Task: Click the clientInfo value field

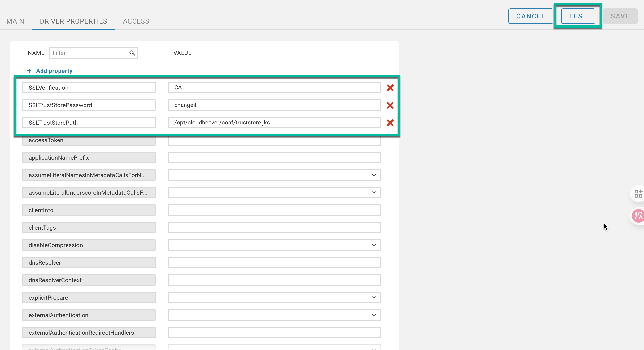Action: click(274, 210)
